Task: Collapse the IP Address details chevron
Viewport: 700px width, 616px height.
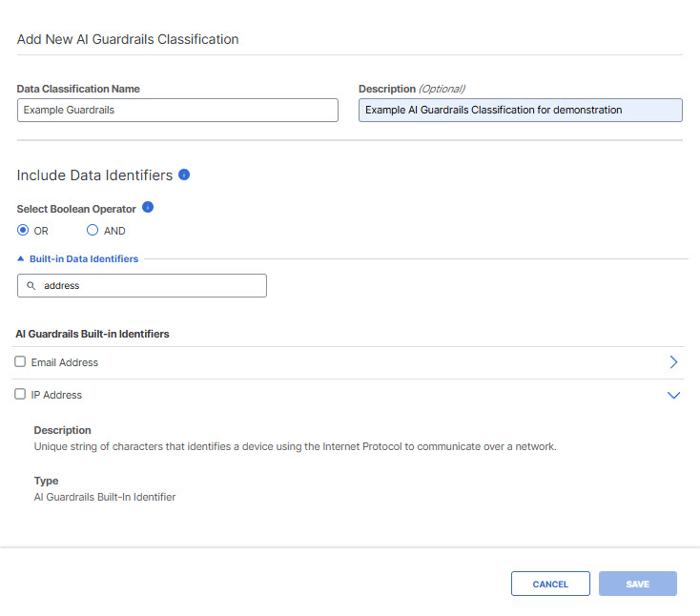Action: click(673, 395)
